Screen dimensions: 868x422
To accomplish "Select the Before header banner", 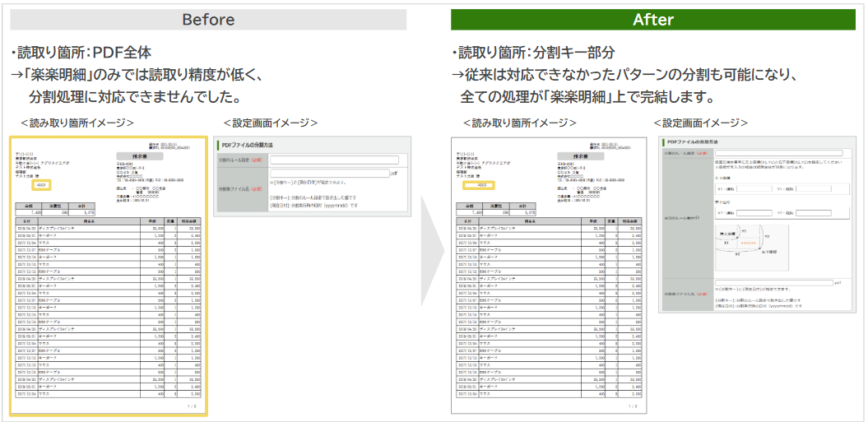I will [208, 20].
